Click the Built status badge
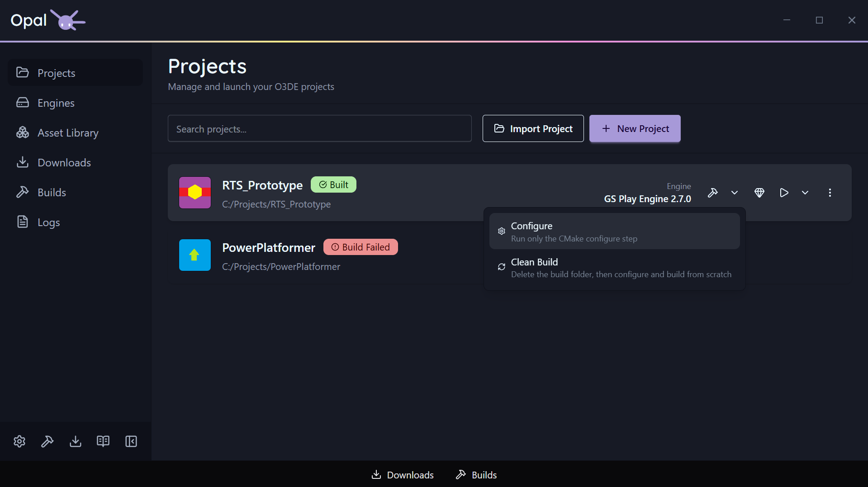The image size is (868, 487). [x=333, y=184]
